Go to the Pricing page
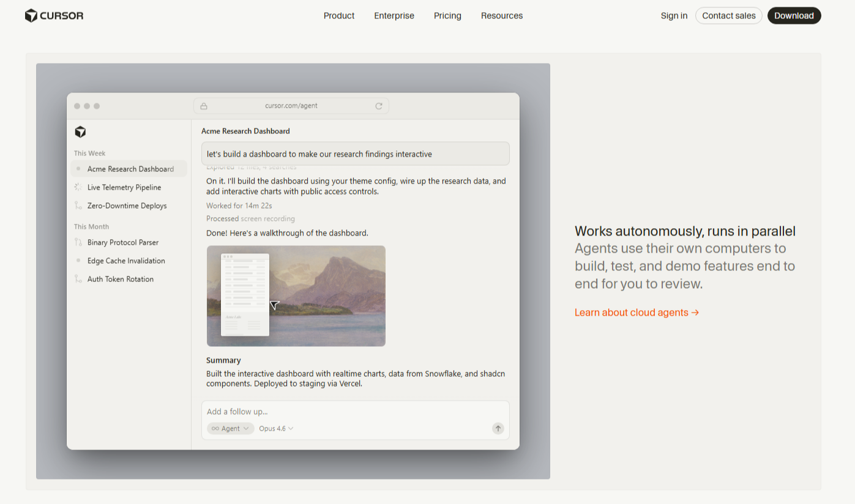Viewport: 855px width, 504px height. pos(447,16)
